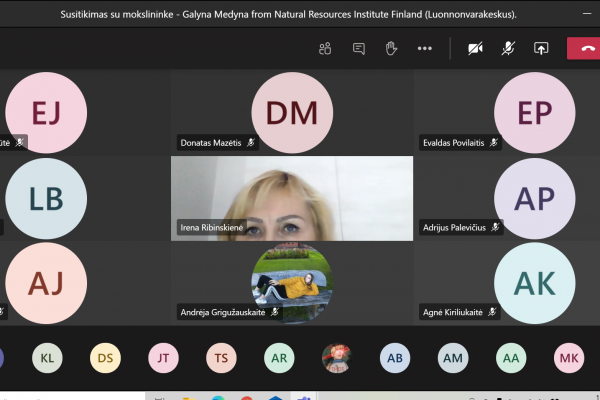Click the Irena Ribinskienė name label
The image size is (600, 400).
click(212, 228)
